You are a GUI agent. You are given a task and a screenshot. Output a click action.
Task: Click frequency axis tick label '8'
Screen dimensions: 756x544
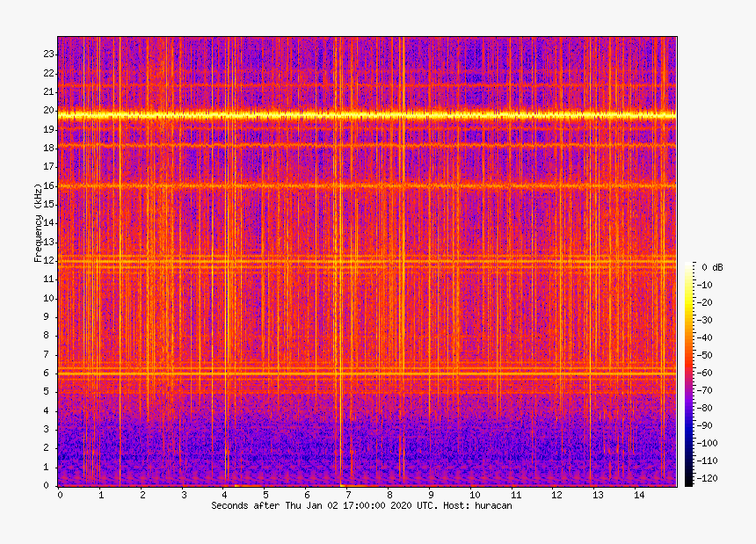(x=47, y=336)
